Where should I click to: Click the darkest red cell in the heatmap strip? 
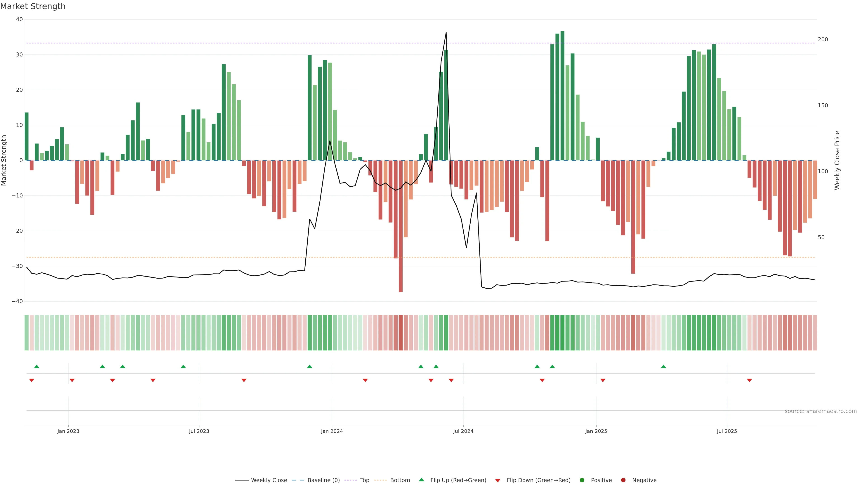point(401,332)
